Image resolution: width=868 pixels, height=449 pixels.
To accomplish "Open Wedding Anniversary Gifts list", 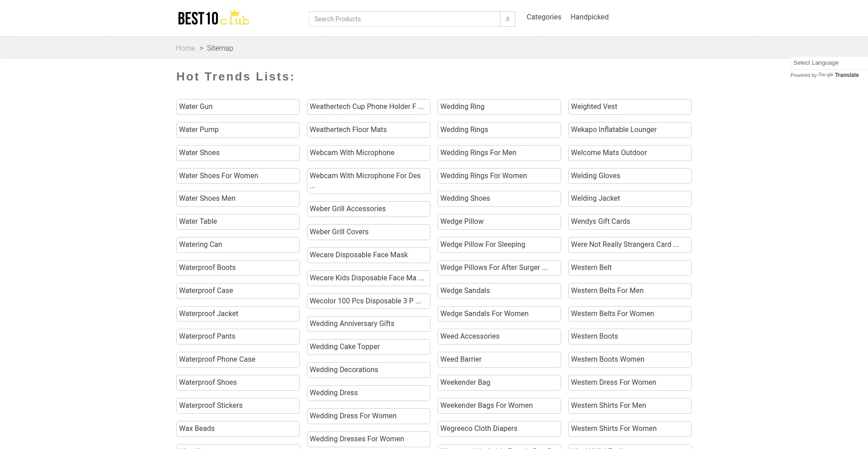I will click(368, 324).
